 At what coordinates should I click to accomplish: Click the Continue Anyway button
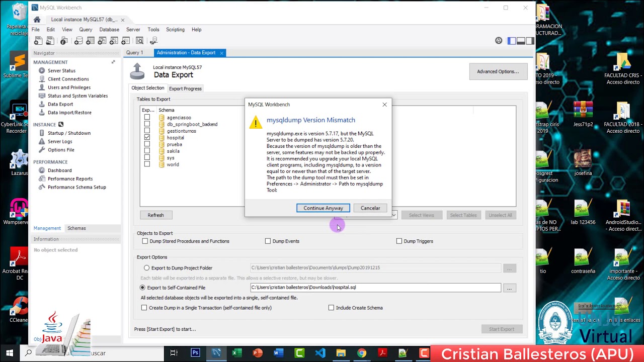[x=323, y=208]
